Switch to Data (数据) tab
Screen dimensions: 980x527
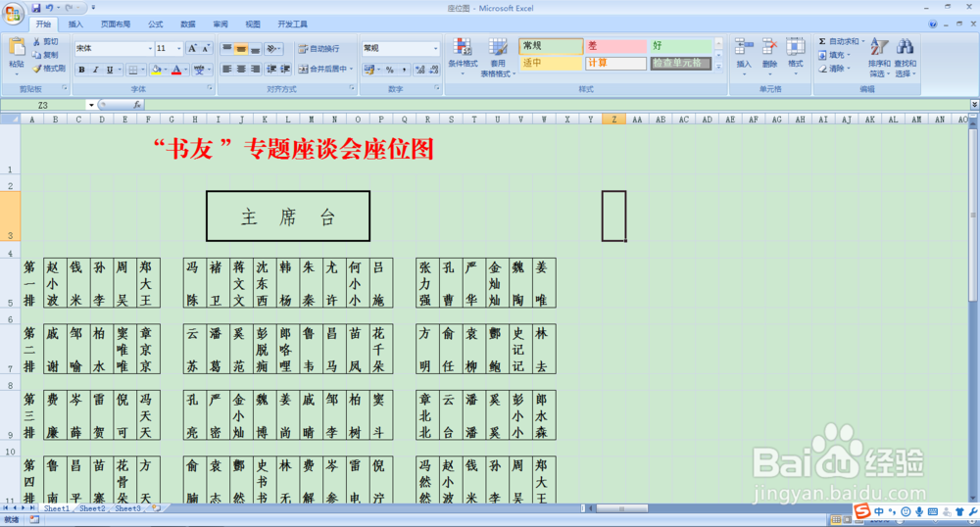(187, 24)
